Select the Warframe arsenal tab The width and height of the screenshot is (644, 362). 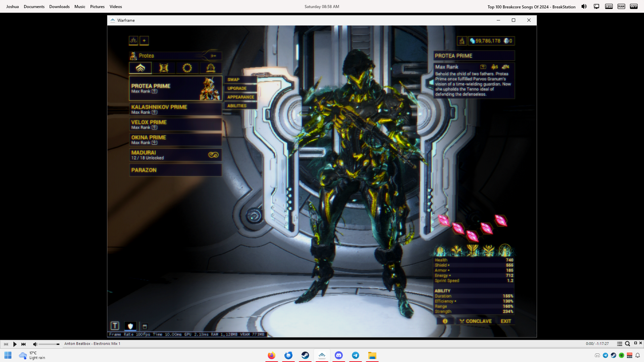pos(140,68)
